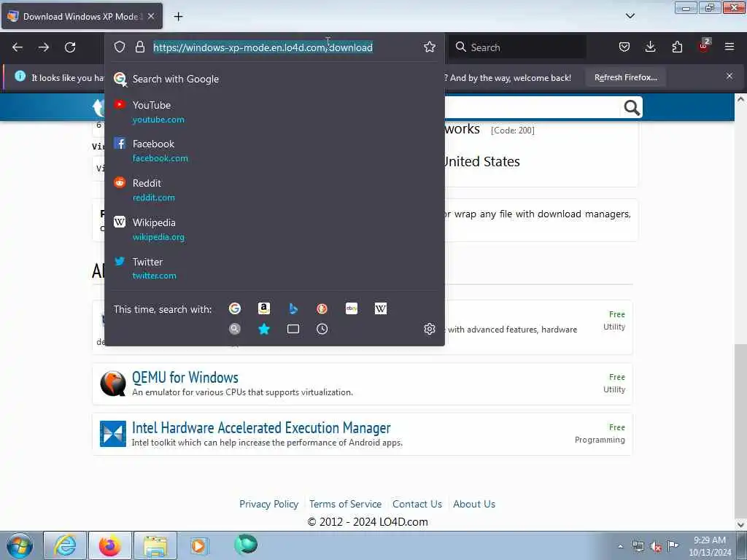Choose the YouTube suggestion
747x560 pixels.
[274, 112]
